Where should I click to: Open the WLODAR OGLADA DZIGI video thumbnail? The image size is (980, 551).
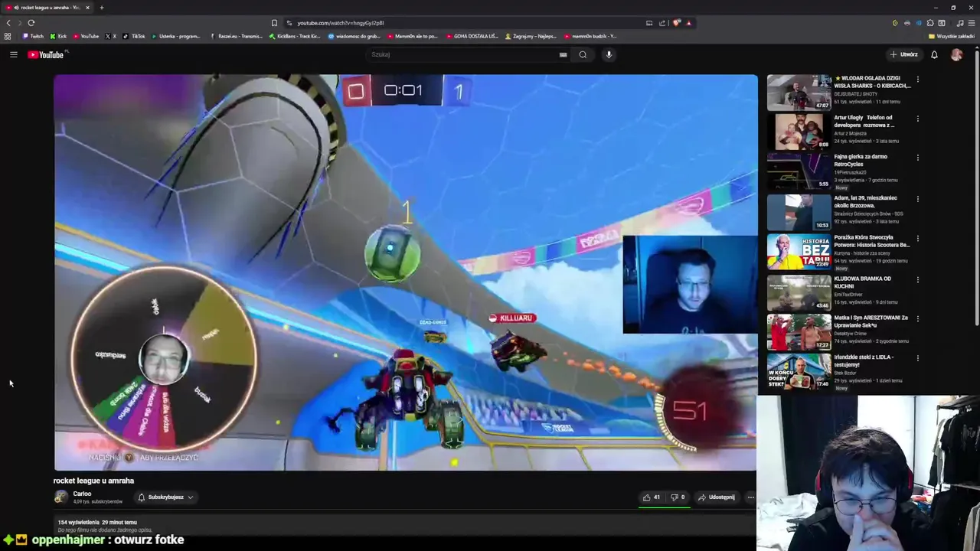pyautogui.click(x=799, y=93)
